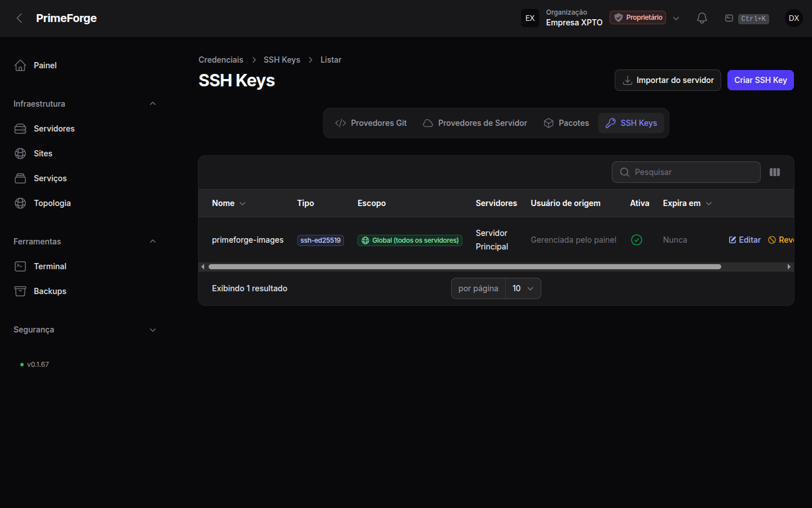Click the ssh-ed25519 type badge
The image size is (812, 508).
pyautogui.click(x=320, y=240)
